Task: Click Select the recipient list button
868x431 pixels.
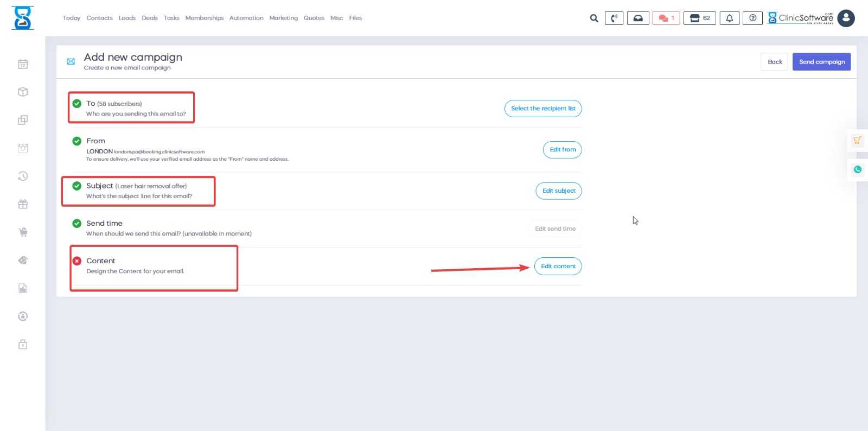Action: pos(542,109)
